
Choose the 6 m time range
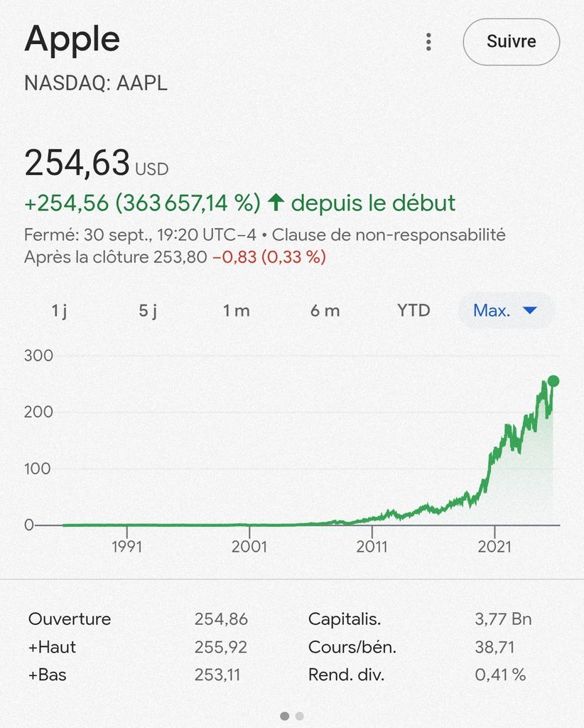pos(325,311)
